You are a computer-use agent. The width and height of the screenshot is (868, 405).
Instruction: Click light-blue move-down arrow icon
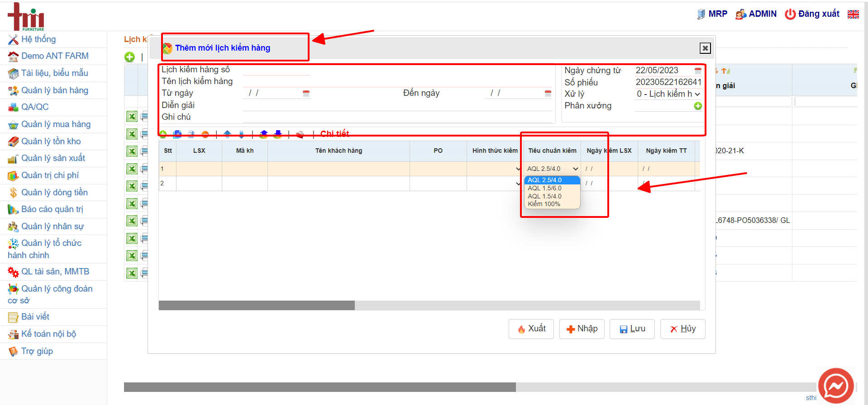tap(241, 134)
